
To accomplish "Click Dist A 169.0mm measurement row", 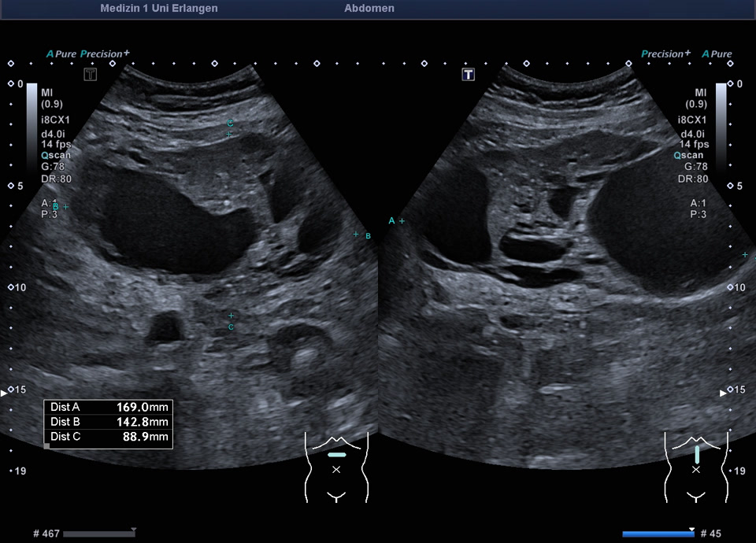I will [109, 407].
